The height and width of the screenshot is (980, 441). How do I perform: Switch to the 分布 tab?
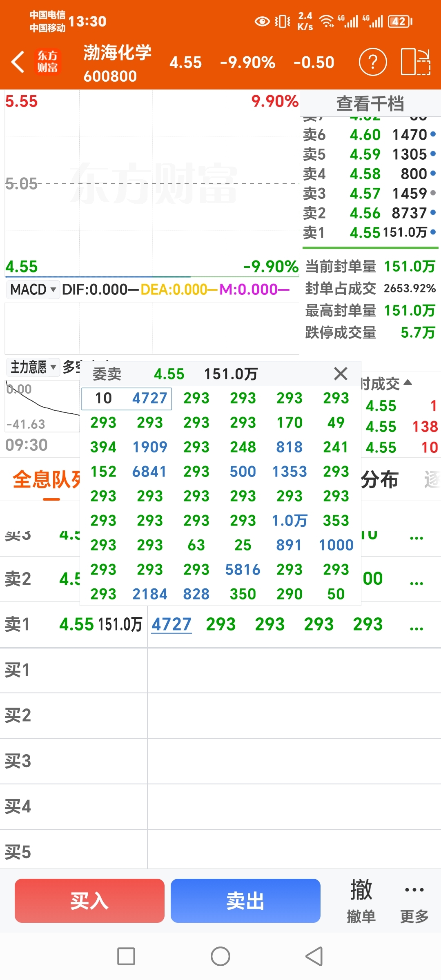coord(380,479)
